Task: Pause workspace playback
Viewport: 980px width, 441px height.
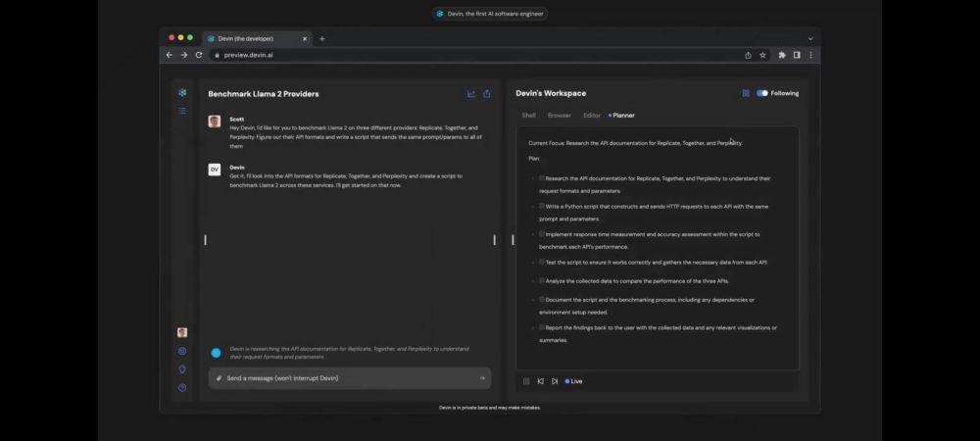Action: coord(526,381)
